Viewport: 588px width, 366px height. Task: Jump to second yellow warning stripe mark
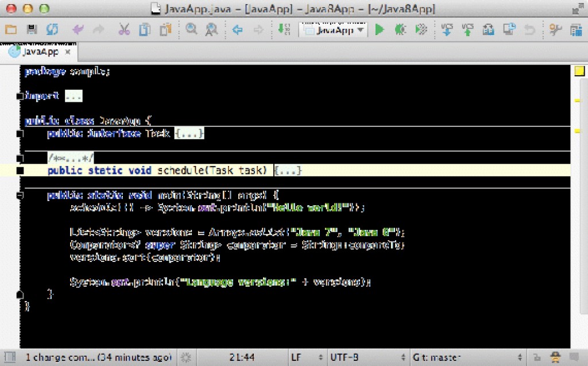pos(578,131)
